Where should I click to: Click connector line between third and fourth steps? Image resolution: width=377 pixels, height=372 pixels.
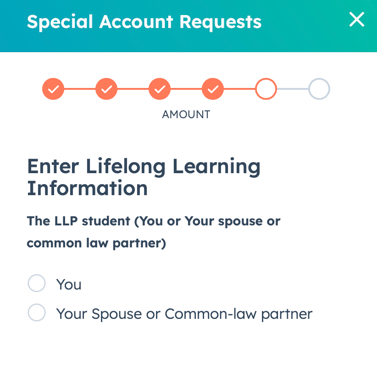[x=186, y=89]
